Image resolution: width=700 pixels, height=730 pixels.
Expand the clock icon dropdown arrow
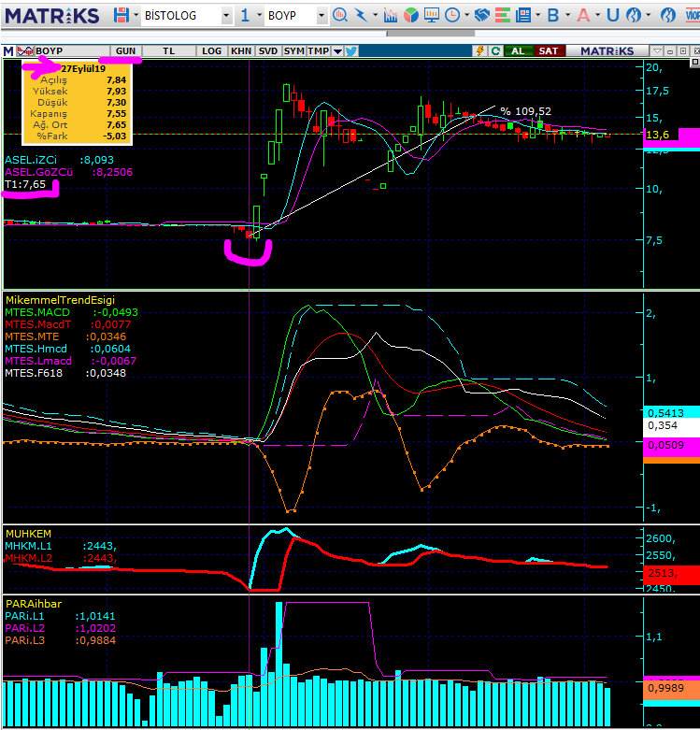[x=466, y=15]
